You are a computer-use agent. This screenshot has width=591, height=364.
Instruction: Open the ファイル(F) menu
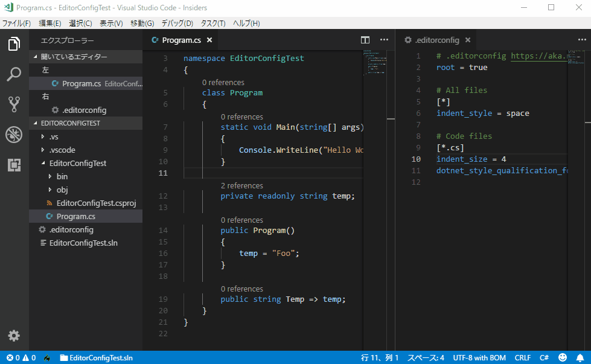pos(16,24)
